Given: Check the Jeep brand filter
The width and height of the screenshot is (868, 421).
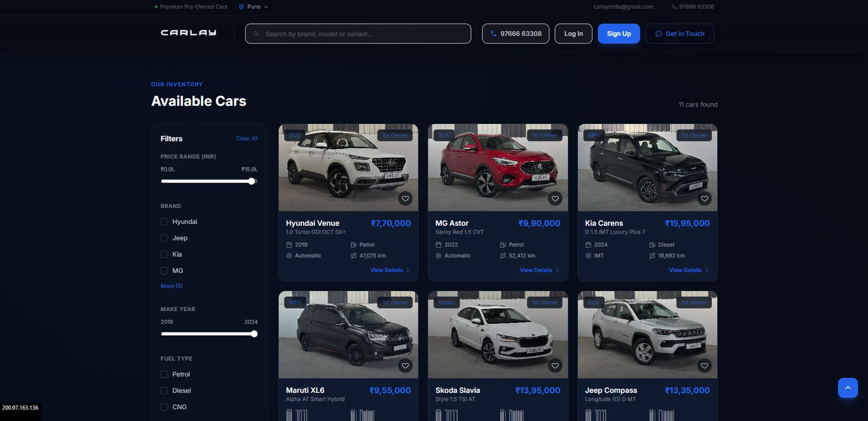Looking at the screenshot, I should coord(164,238).
